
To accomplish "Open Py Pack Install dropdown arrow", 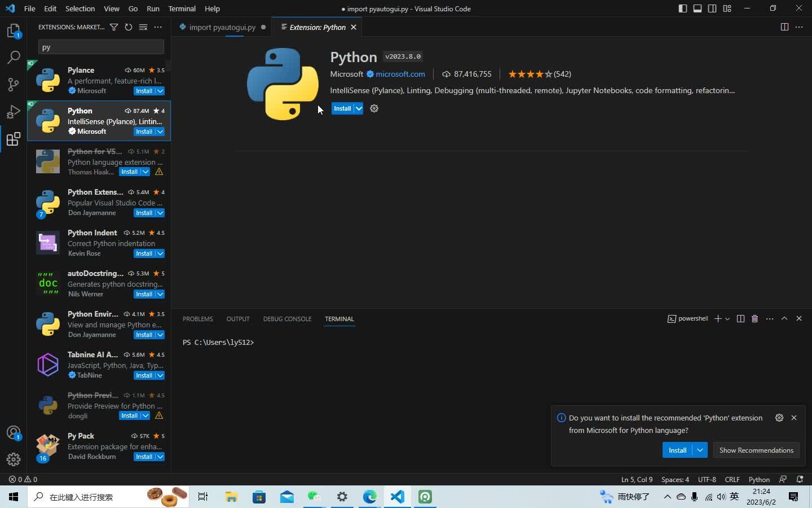I will pyautogui.click(x=160, y=457).
